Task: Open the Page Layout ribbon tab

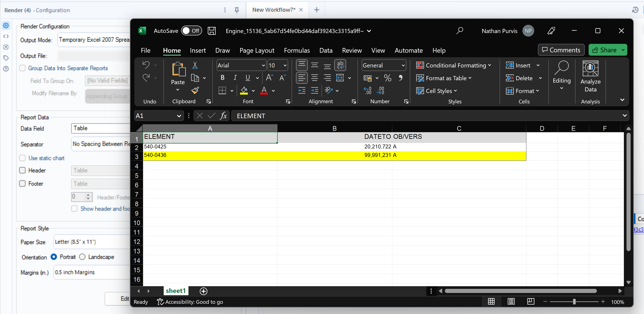Action: click(257, 50)
